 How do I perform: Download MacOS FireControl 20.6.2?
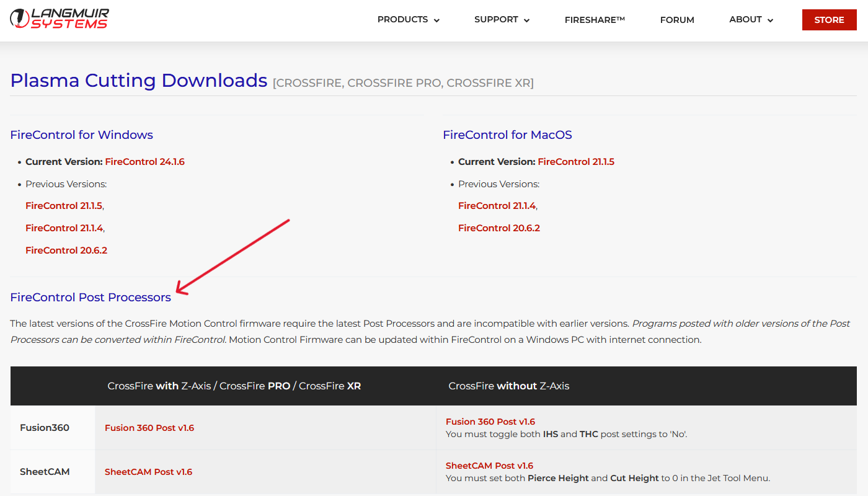(x=499, y=228)
